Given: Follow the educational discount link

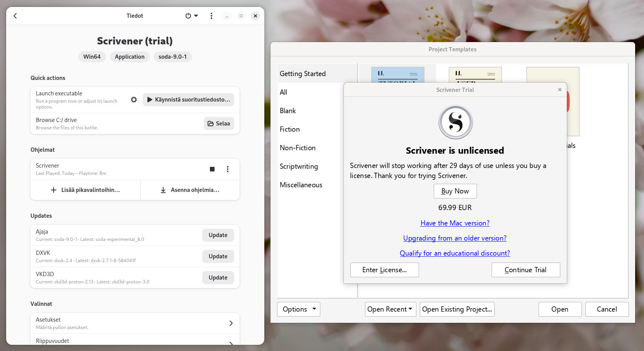Looking at the screenshot, I should pos(455,253).
